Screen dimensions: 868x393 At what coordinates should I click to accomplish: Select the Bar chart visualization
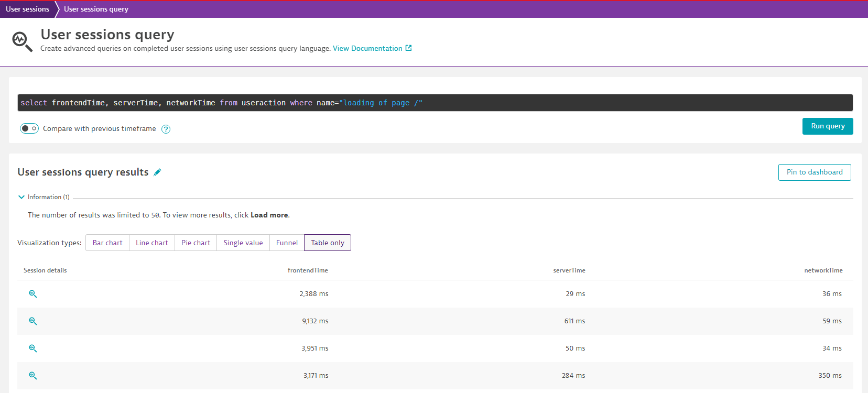point(107,243)
